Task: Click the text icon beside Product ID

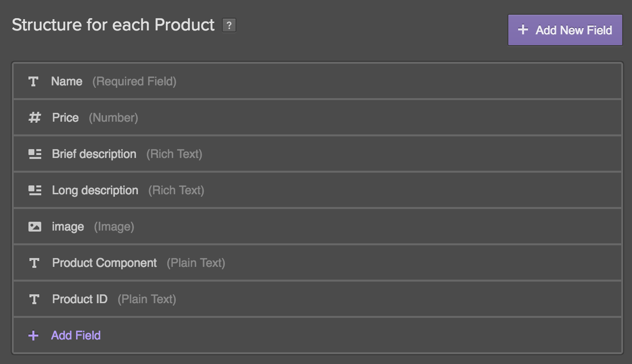Action: [34, 299]
